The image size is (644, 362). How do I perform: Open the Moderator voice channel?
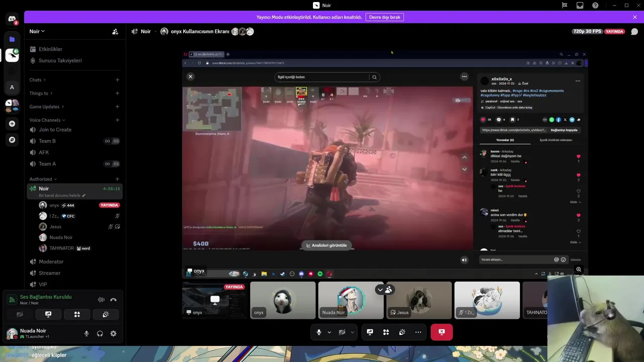pyautogui.click(x=74, y=261)
